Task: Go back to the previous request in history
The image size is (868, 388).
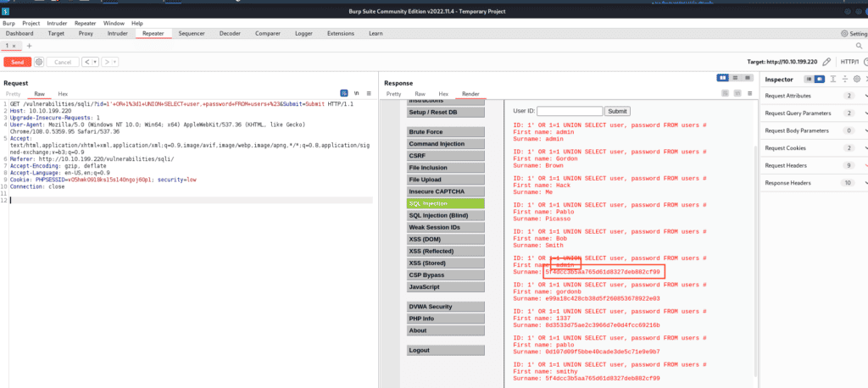Action: (86, 62)
